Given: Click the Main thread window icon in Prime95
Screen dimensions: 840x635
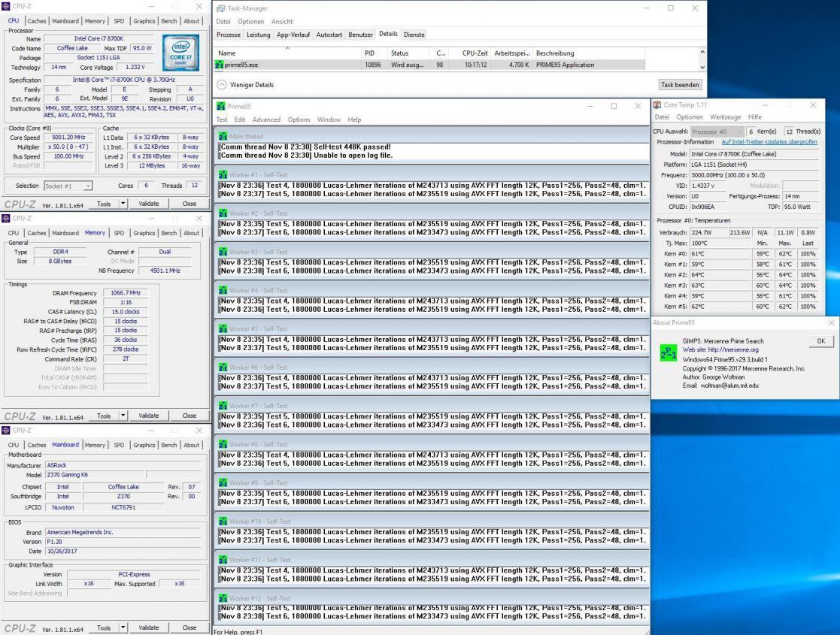Looking at the screenshot, I should [222, 135].
